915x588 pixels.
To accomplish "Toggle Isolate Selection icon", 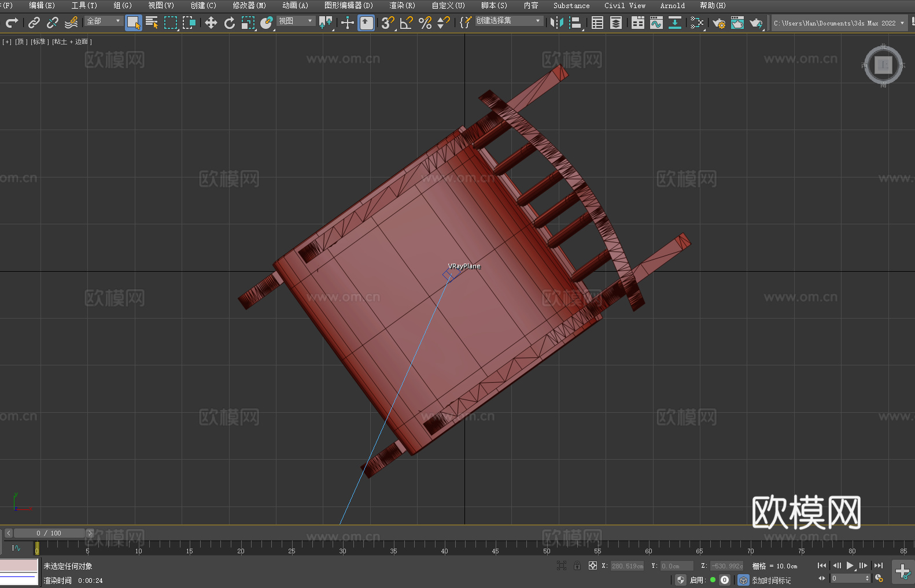I will click(x=561, y=565).
